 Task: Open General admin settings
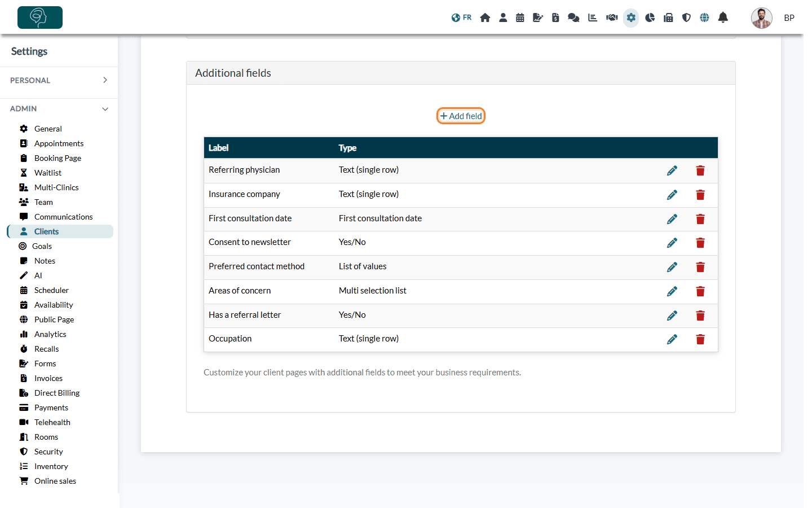pos(48,129)
